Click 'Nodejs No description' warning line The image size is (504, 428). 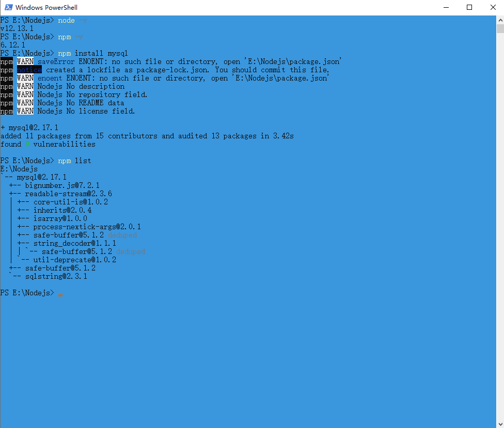62,86
